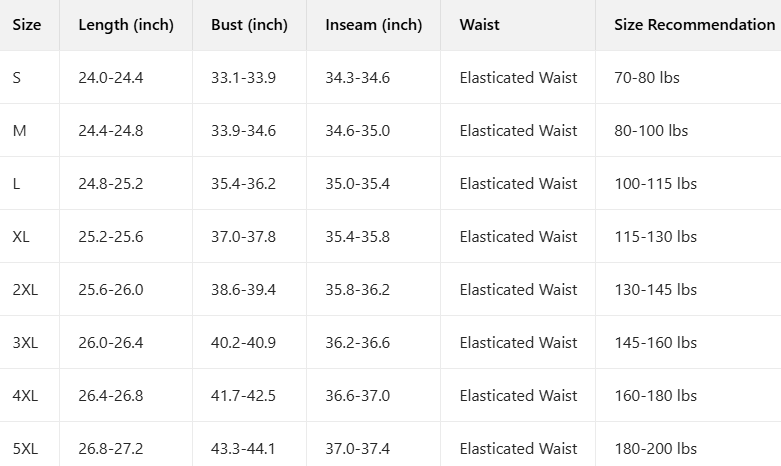Select the Inseam (inch) header
The image size is (781, 466).
[374, 25]
